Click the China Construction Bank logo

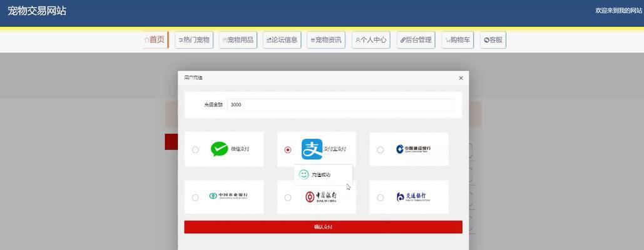tap(413, 149)
